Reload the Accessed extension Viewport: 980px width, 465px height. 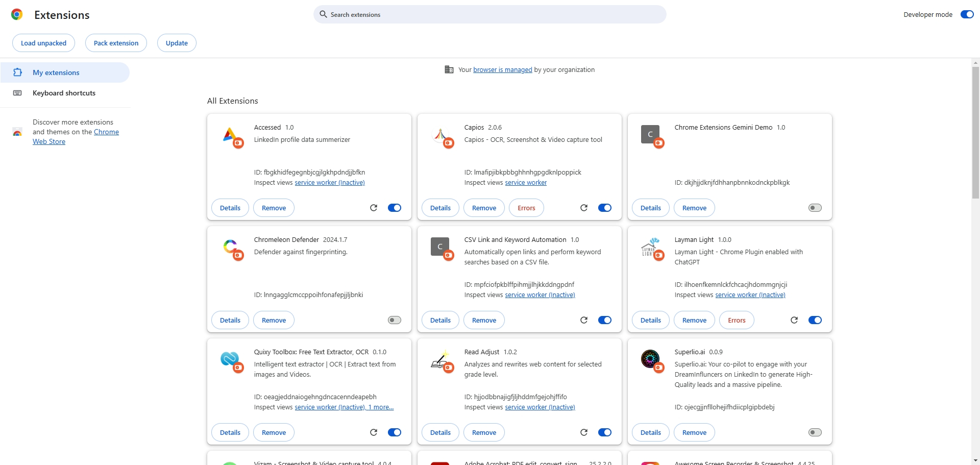pos(374,208)
